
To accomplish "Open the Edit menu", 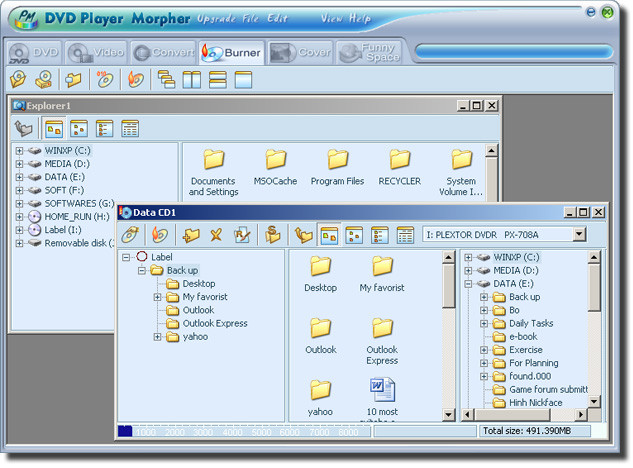I will tap(277, 19).
